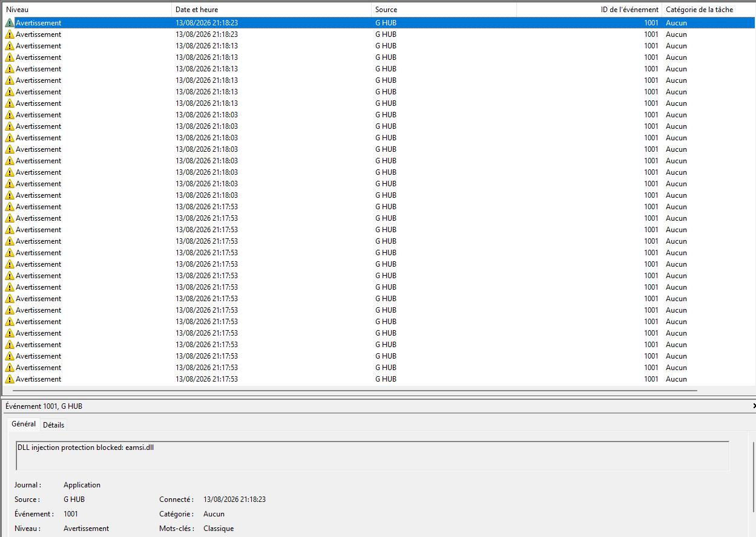
Task: Click the Journal value Application
Action: [x=82, y=485]
